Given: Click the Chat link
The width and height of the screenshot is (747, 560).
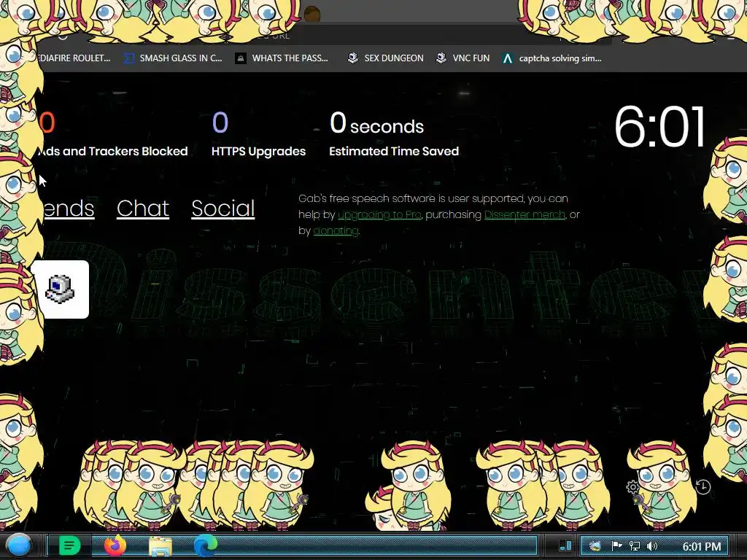Looking at the screenshot, I should (x=143, y=208).
